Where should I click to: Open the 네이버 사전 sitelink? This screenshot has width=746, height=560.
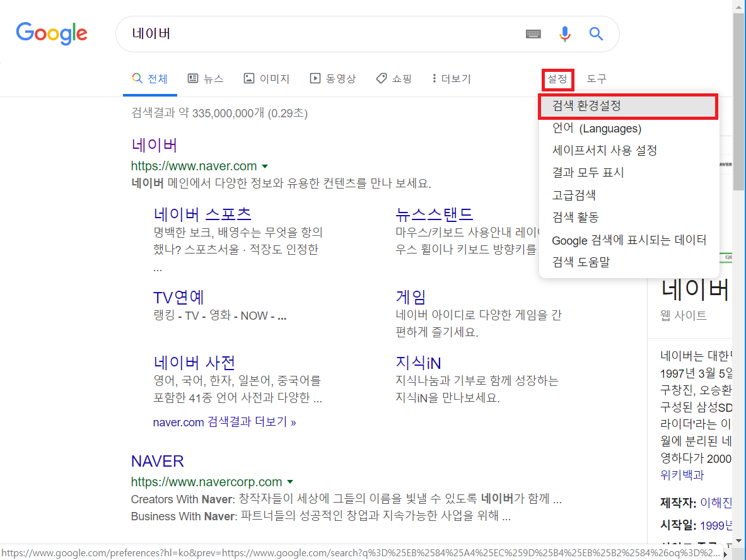pos(194,363)
